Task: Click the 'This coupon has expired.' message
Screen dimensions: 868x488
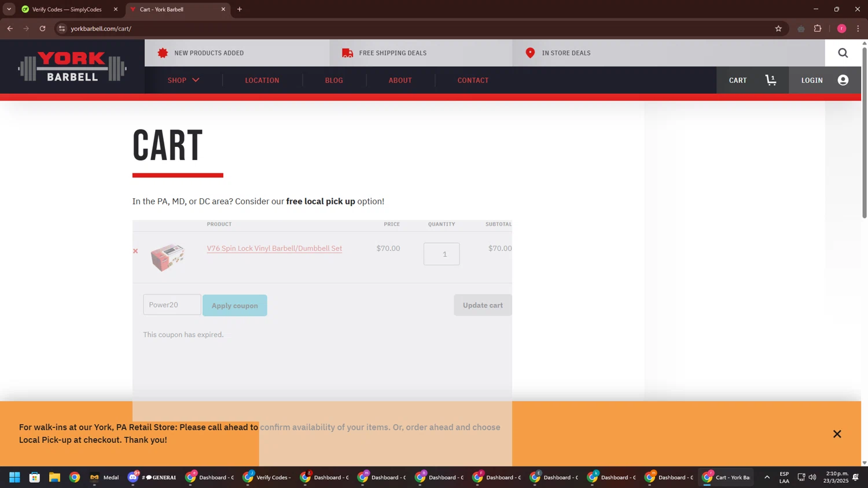Action: tap(183, 335)
